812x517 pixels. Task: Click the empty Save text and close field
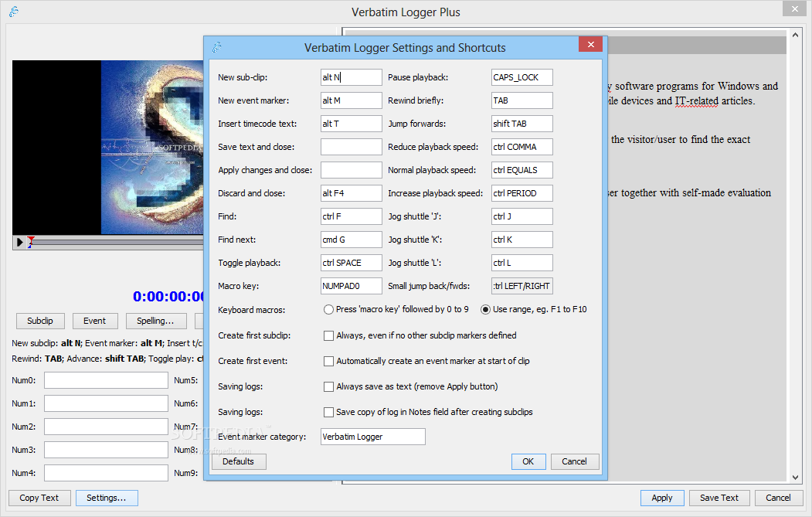pos(351,147)
